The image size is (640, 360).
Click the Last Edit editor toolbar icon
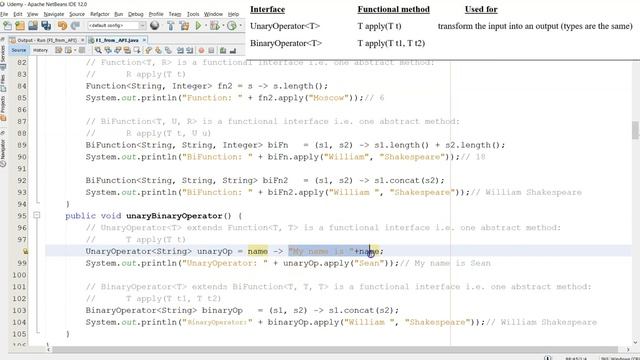58,50
